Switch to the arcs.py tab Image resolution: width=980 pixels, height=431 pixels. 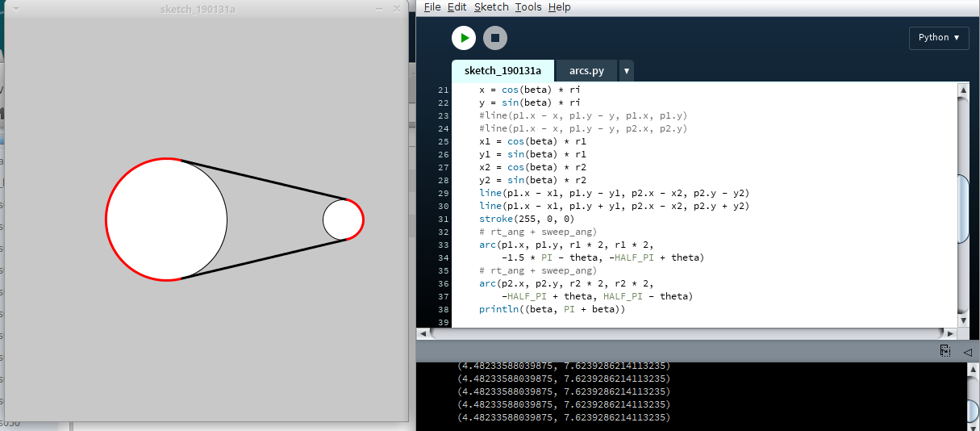586,71
